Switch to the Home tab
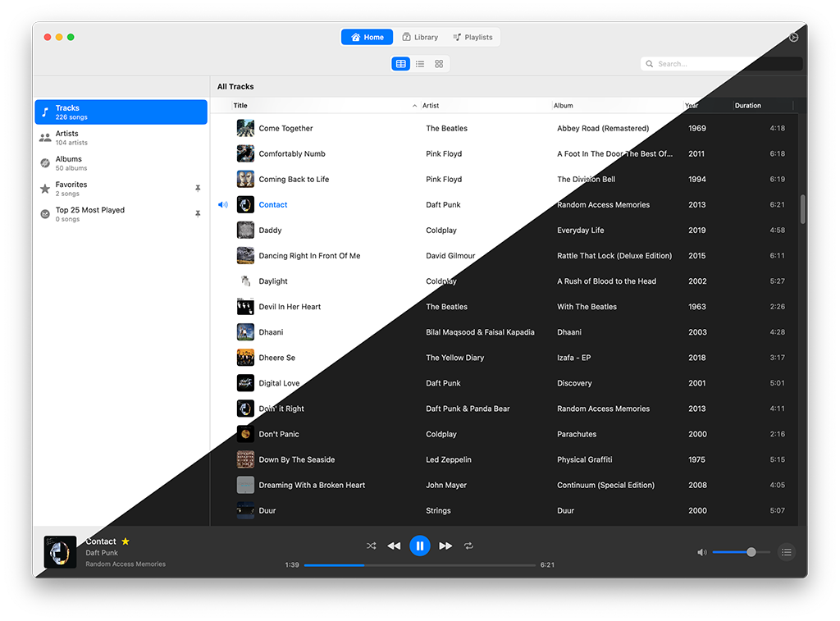The image size is (840, 621). [367, 37]
